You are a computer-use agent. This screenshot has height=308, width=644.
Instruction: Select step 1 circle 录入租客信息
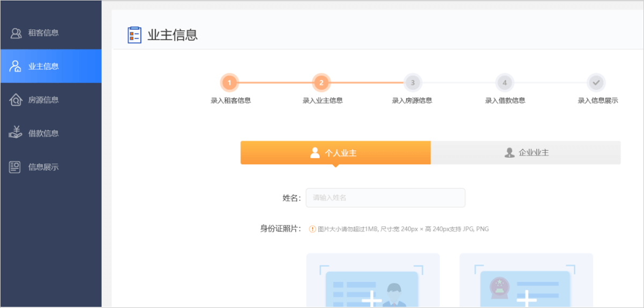click(229, 83)
